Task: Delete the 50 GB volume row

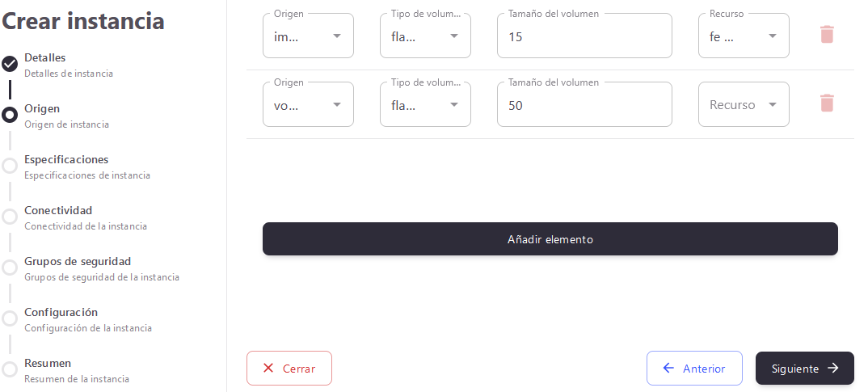Action: pos(827,103)
